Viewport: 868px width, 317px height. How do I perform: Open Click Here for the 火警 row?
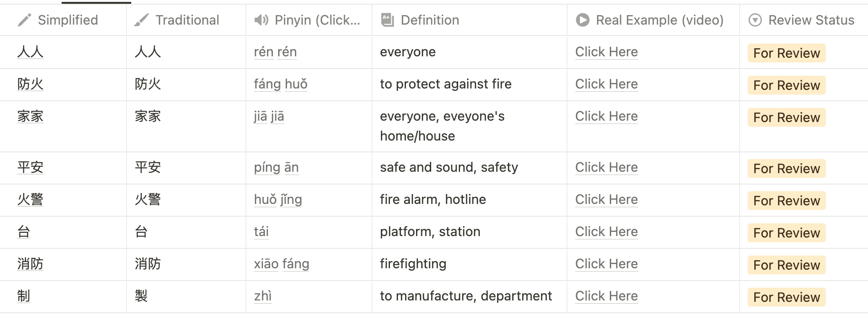606,200
